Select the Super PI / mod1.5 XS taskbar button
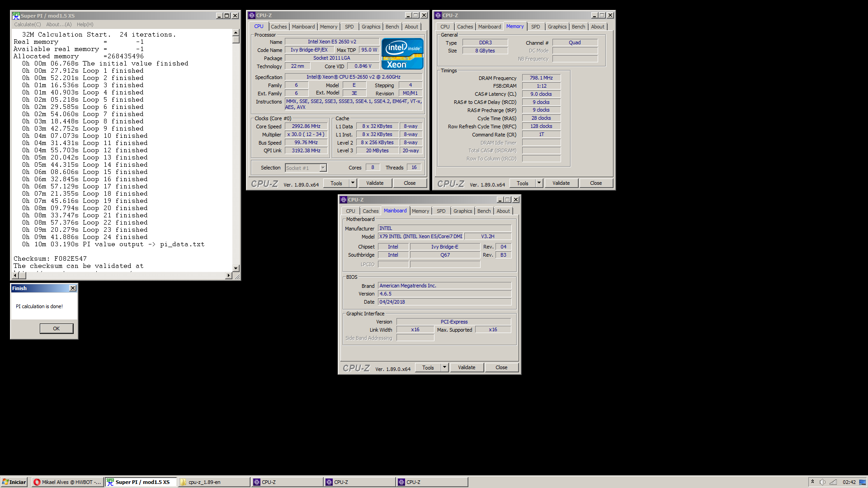Viewport: 868px width, 488px height. click(141, 482)
